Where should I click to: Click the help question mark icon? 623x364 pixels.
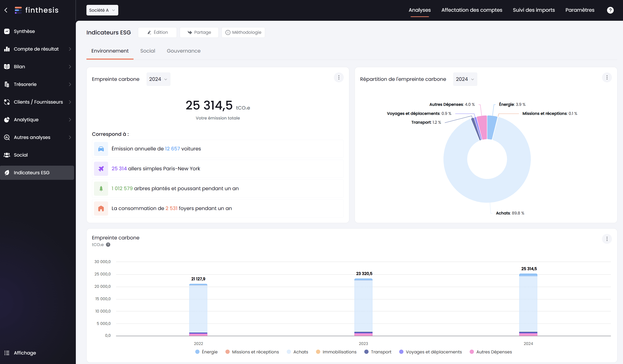[x=610, y=10]
